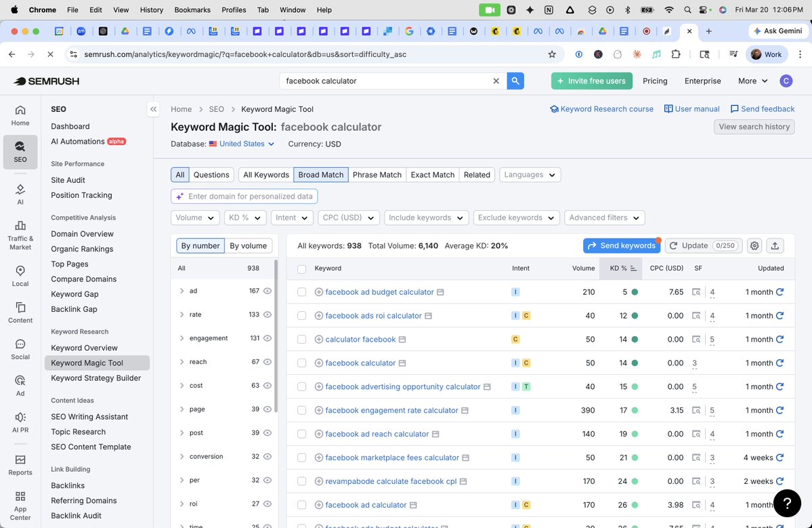Image resolution: width=812 pixels, height=528 pixels.
Task: Check facebook ad budget calculator row
Action: tap(302, 292)
